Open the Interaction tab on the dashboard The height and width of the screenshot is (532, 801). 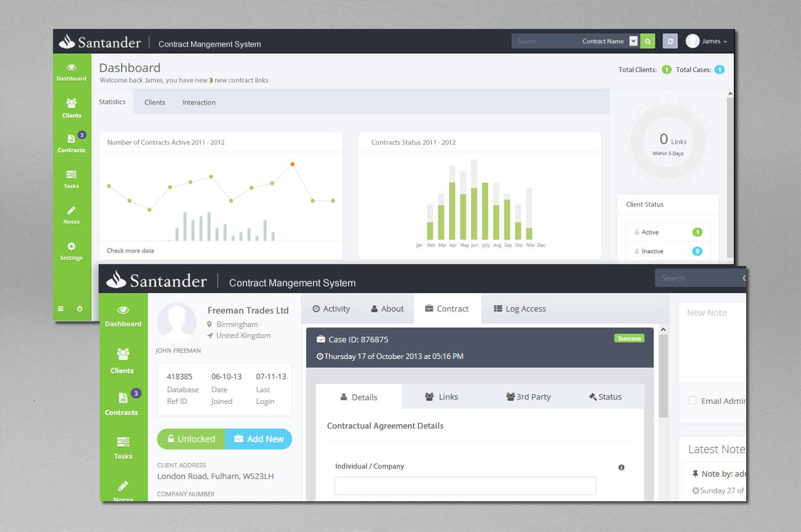point(198,102)
